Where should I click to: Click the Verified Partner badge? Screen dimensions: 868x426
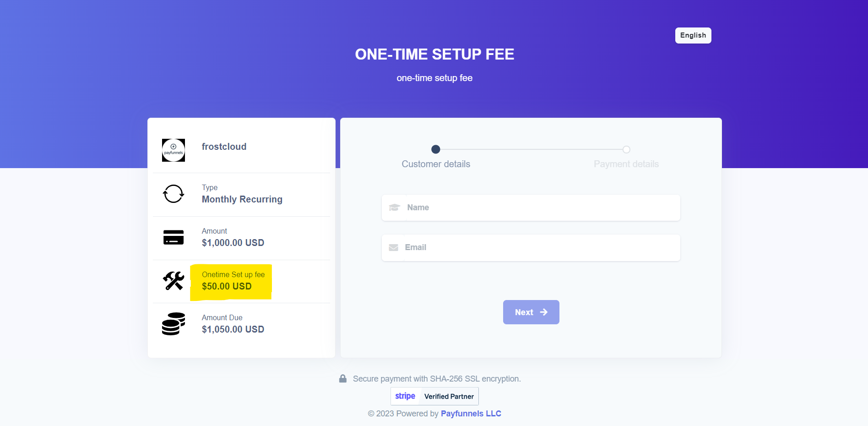(449, 396)
